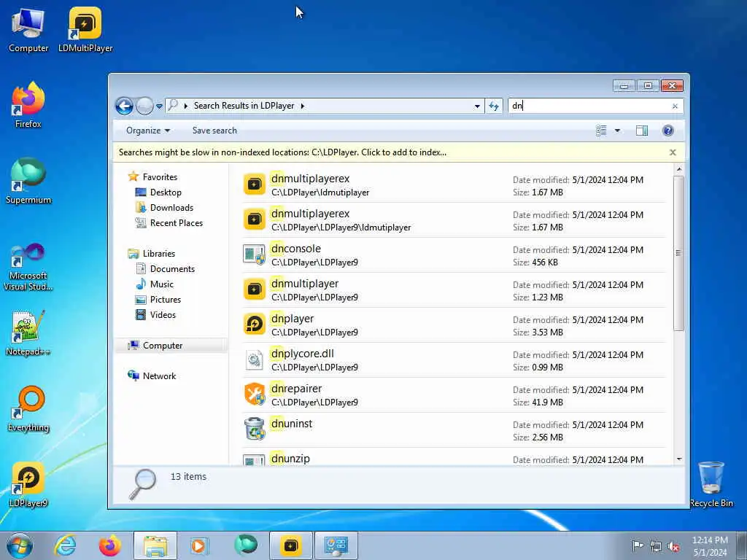747x560 pixels.
Task: Select dnmultiplayerex icon in C:\LDPlayer\ldmutiplayer
Action: click(254, 184)
